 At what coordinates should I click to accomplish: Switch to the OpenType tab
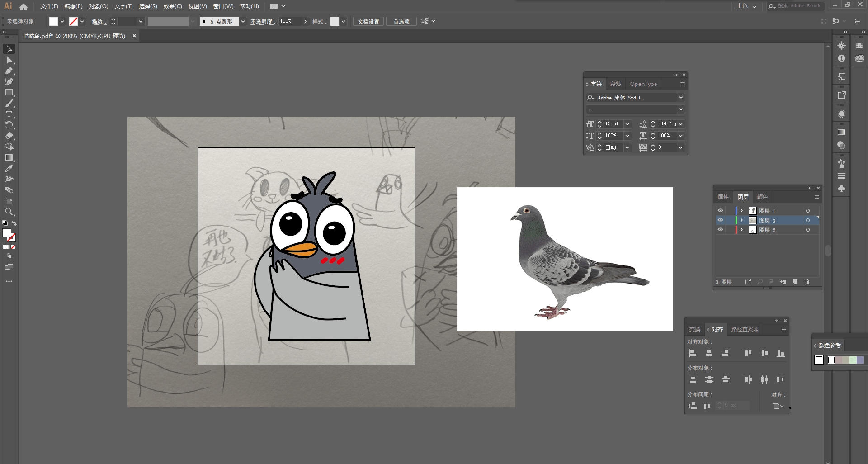point(643,84)
